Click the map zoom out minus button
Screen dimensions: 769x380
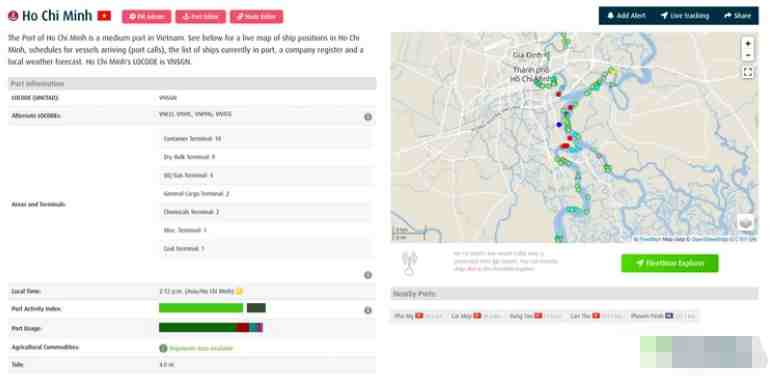[x=747, y=55]
